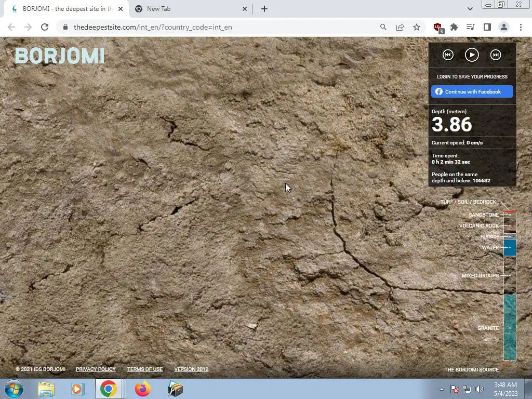Continue with Facebook login
The width and height of the screenshot is (532, 399).
(x=472, y=91)
